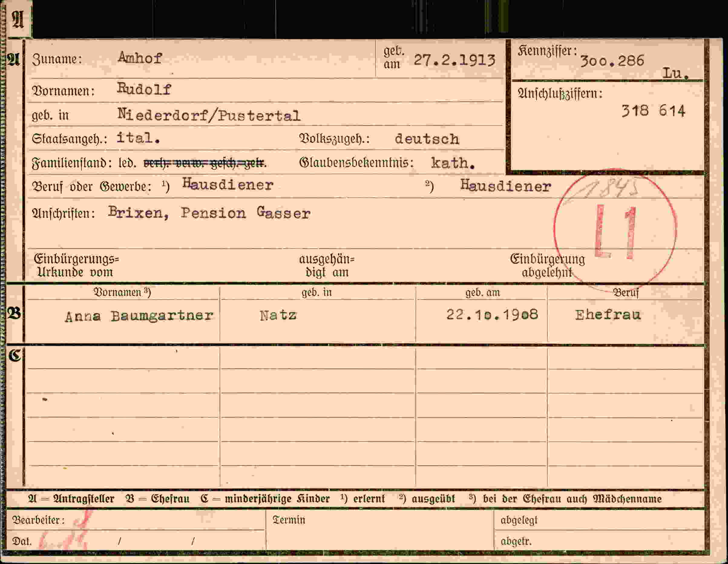The image size is (728, 564).
Task: Click the wife's name "Anna Baumgartner"
Action: [x=139, y=316]
